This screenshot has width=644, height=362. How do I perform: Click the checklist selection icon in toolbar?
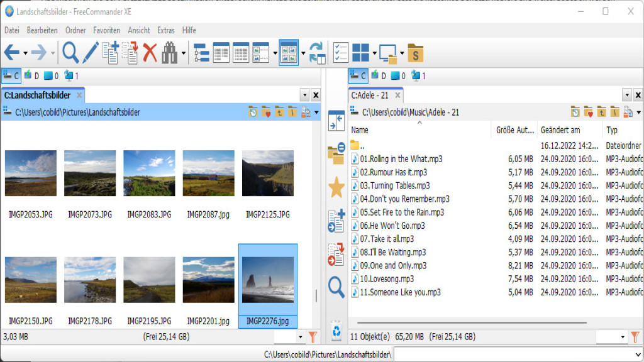(340, 53)
